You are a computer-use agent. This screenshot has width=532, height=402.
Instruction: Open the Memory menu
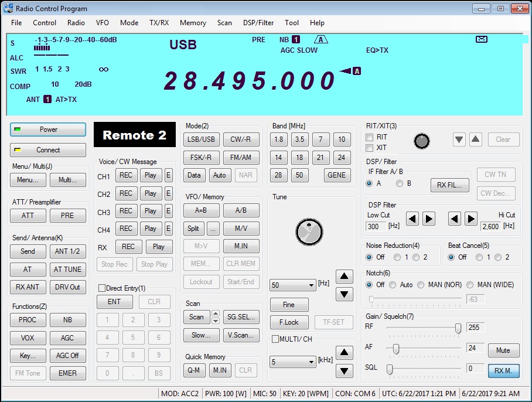click(x=193, y=23)
